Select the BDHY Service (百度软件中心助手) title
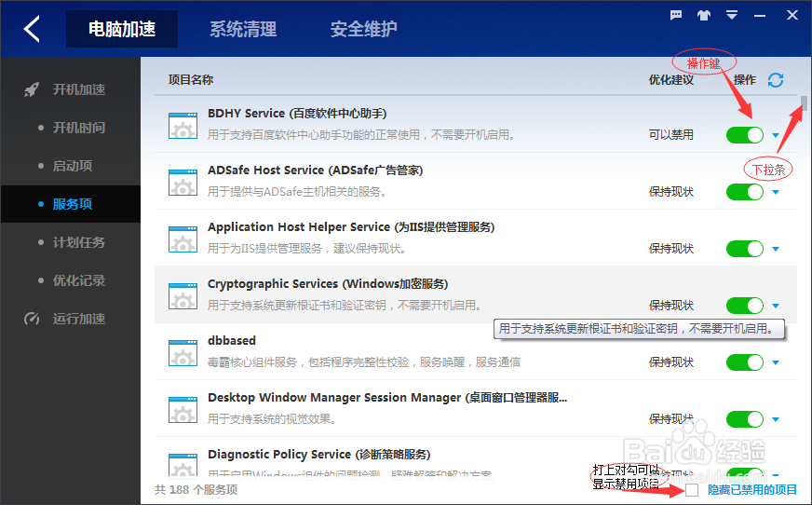Screen dimensions: 812x505 point(297,114)
